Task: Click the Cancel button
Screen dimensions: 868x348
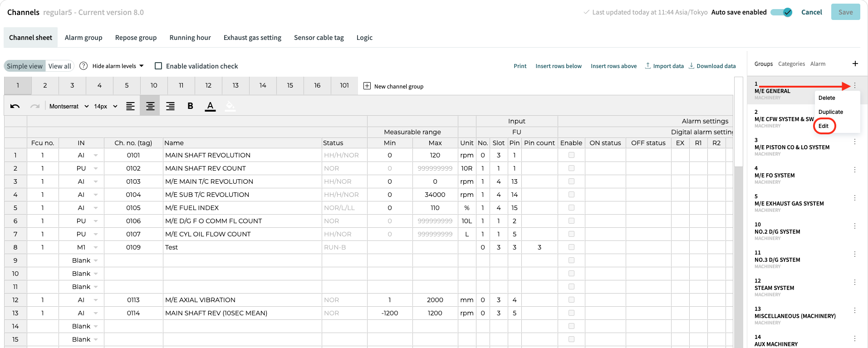Action: coord(811,12)
